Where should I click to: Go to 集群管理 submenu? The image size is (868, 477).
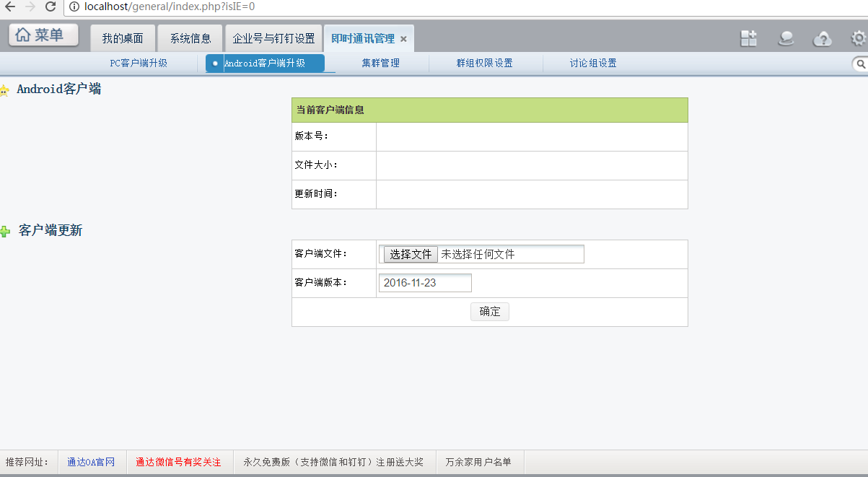click(x=380, y=64)
